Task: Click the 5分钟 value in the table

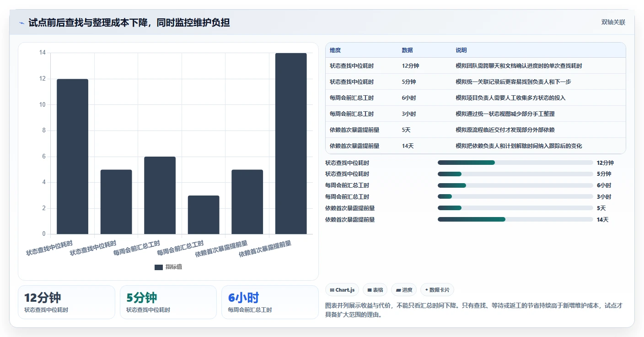Action: point(409,82)
